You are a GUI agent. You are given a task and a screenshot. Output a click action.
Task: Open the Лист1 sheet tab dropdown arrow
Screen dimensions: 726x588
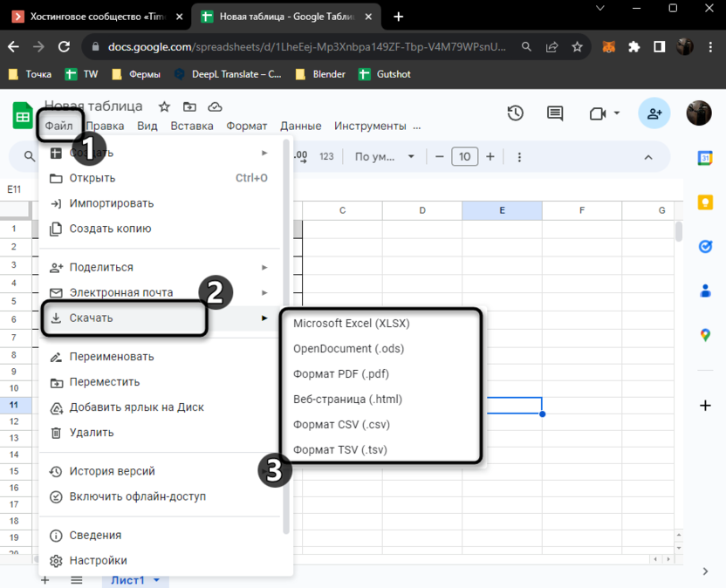tap(157, 580)
